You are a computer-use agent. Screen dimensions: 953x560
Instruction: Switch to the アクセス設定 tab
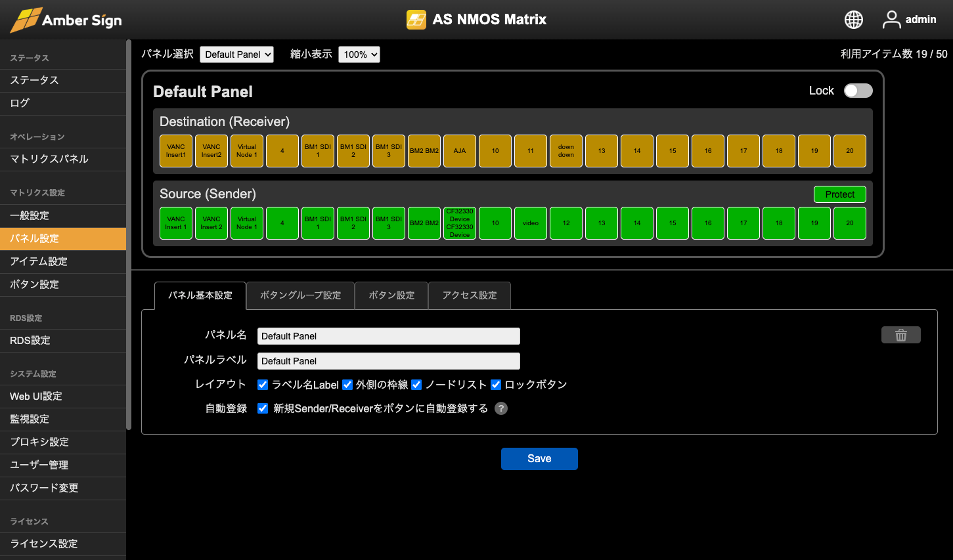(x=469, y=295)
